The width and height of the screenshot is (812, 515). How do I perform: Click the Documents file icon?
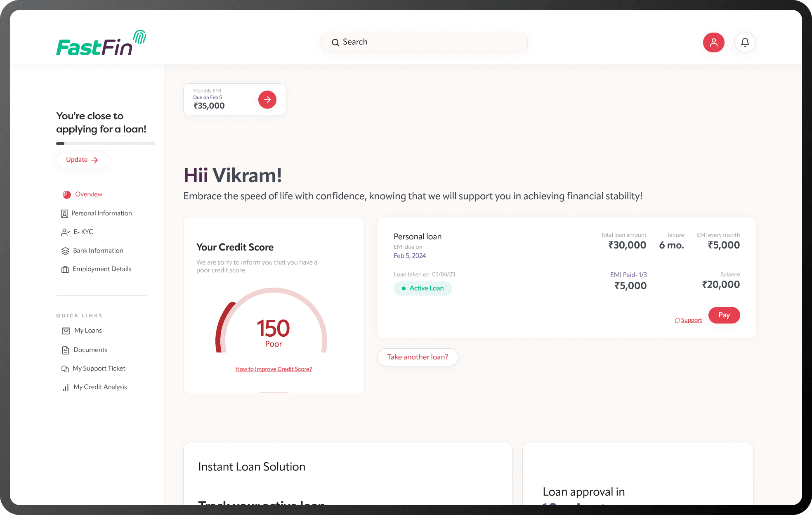(x=66, y=350)
